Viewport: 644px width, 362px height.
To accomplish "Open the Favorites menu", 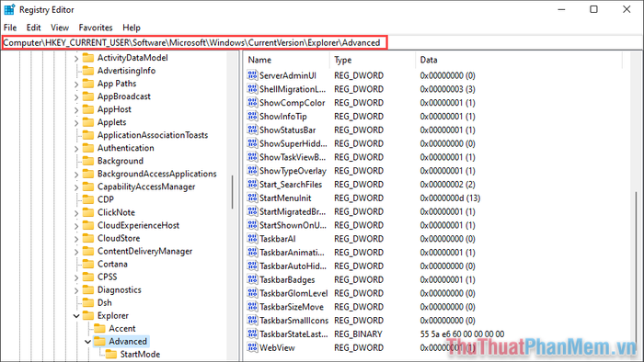I will point(96,28).
